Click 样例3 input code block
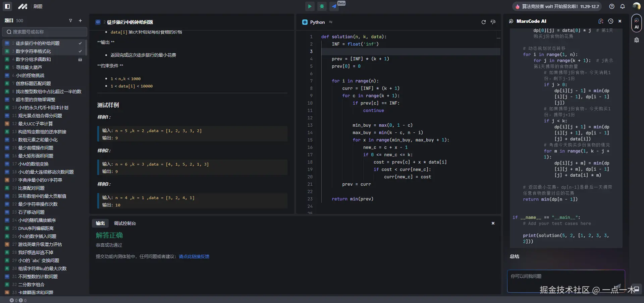Screen dimensions: 644x303 point(192,201)
